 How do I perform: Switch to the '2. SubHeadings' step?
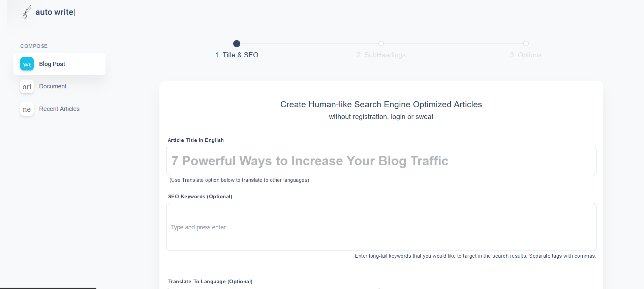tap(381, 55)
